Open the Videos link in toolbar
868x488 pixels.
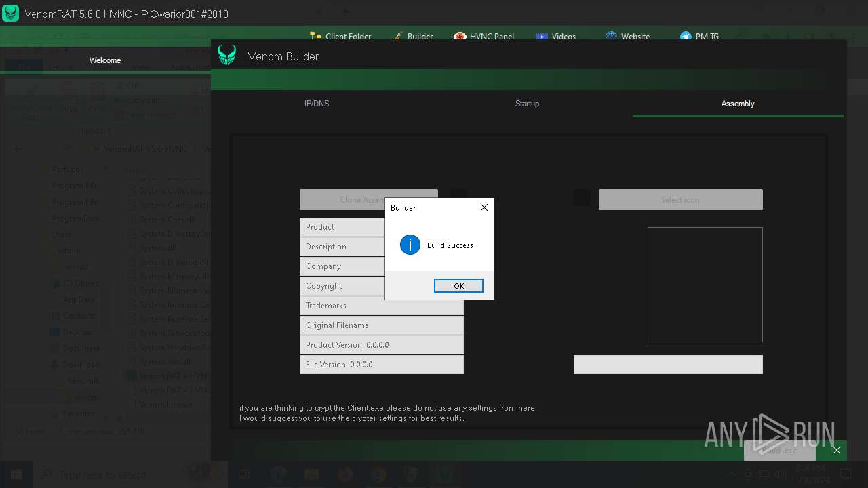[x=556, y=37]
